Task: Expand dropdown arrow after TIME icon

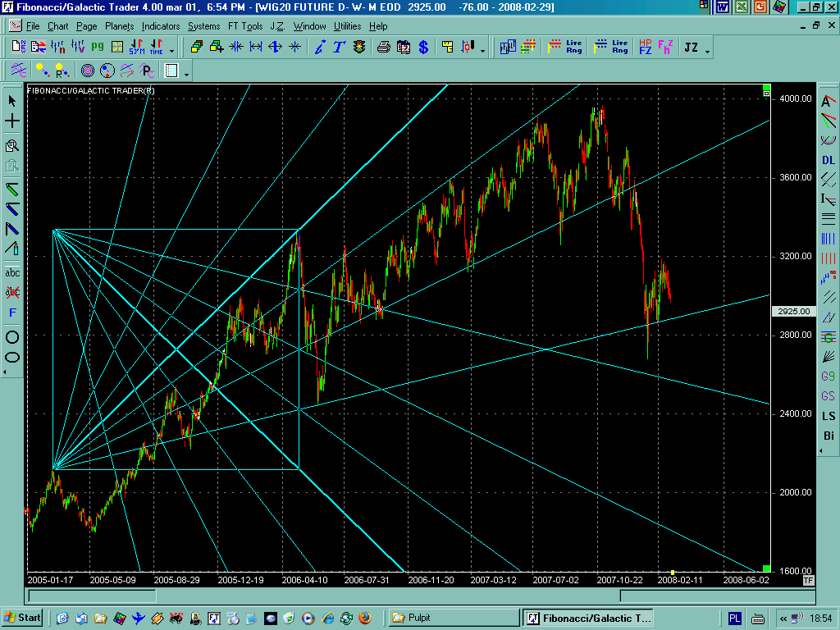Action: pyautogui.click(x=171, y=51)
